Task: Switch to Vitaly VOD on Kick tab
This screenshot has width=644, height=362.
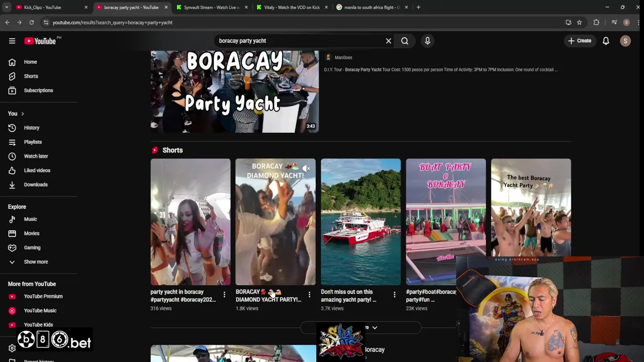Action: coord(292,8)
